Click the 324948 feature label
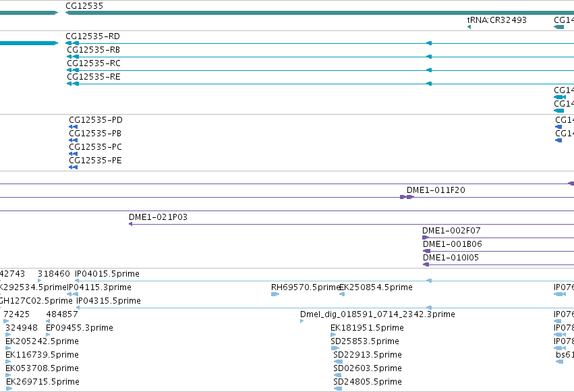 pos(21,329)
